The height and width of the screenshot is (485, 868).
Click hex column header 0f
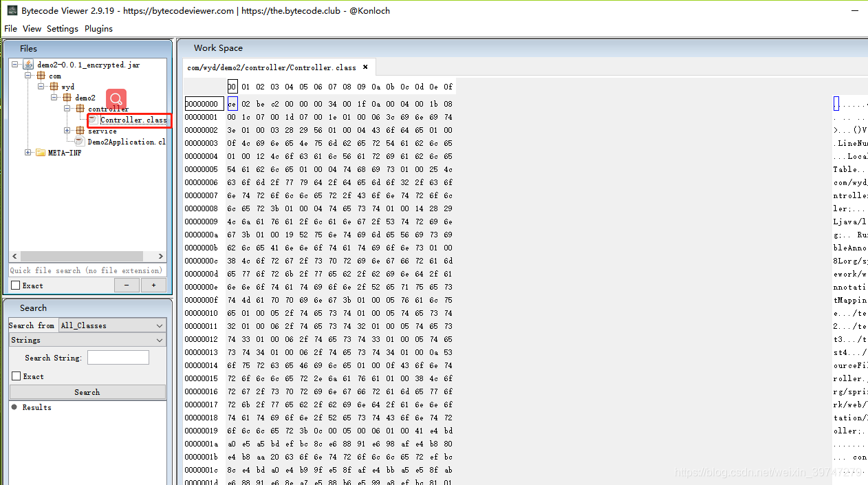448,87
